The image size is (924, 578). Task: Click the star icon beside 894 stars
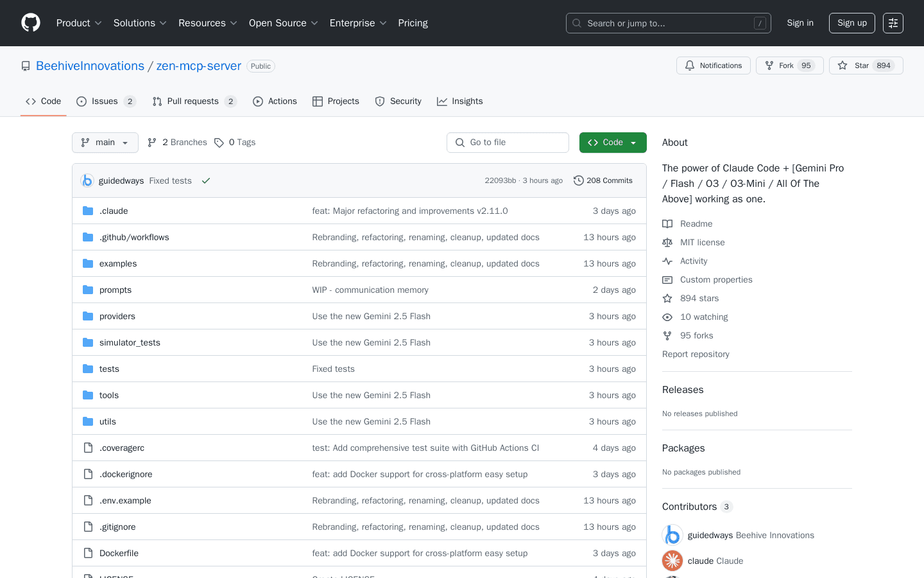coord(667,299)
